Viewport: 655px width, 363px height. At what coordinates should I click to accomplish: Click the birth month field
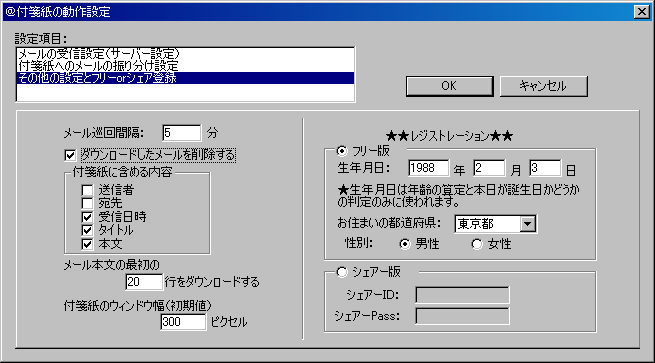[x=489, y=168]
